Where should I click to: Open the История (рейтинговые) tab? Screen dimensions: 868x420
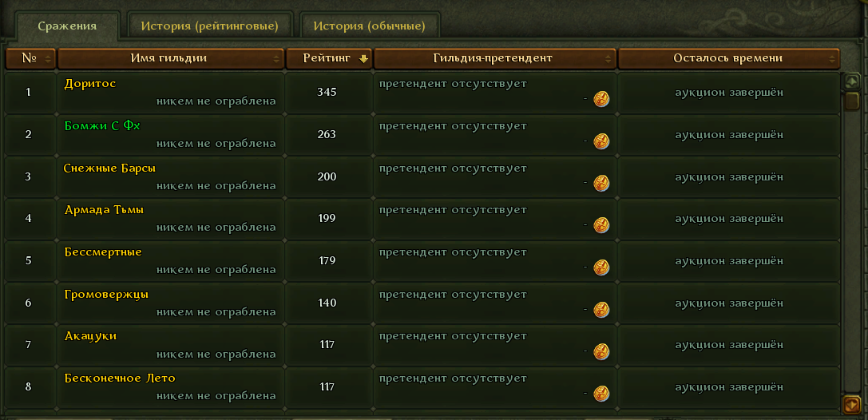[x=209, y=26]
